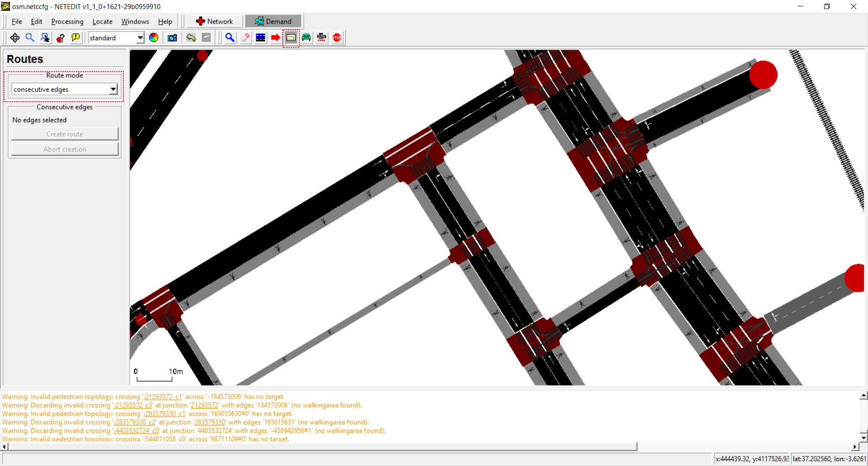Image resolution: width=868 pixels, height=466 pixels.
Task: Toggle the Demand supermode button
Action: point(273,21)
